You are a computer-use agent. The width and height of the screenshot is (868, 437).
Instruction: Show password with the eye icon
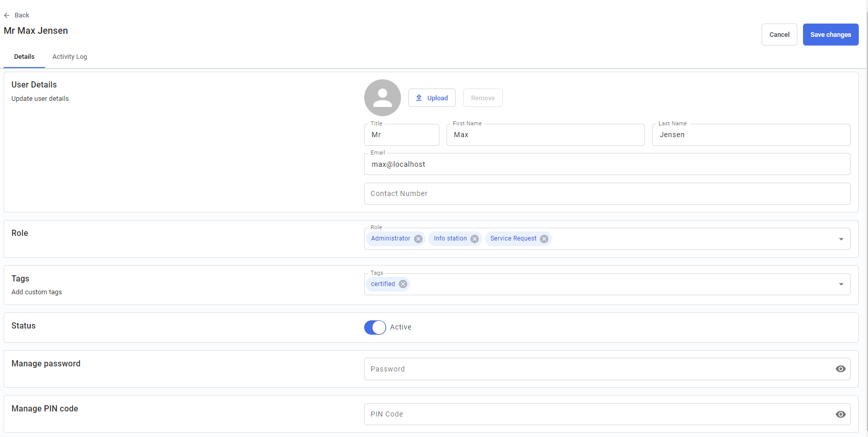point(840,369)
